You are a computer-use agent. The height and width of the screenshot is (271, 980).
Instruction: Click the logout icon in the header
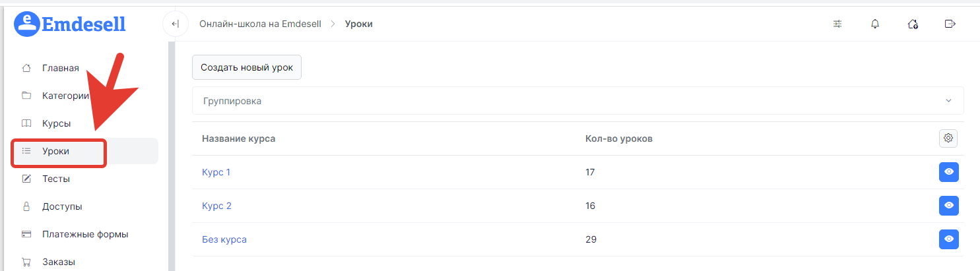[950, 24]
